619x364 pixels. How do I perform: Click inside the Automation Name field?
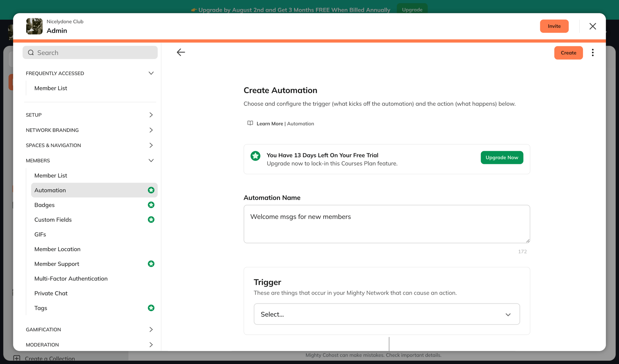click(x=387, y=224)
